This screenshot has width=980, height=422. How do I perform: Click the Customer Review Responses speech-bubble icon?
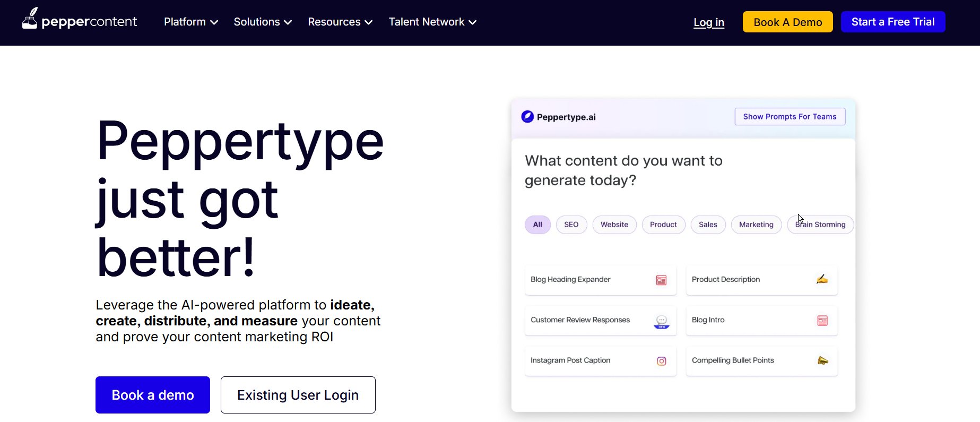click(x=662, y=322)
